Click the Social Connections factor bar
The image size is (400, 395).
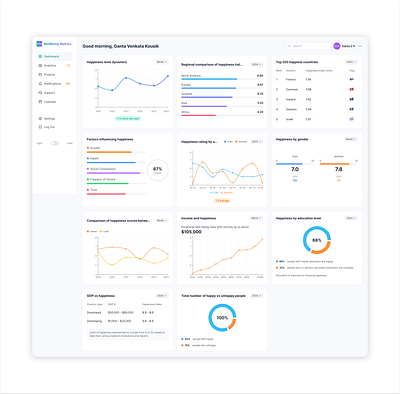(116, 173)
